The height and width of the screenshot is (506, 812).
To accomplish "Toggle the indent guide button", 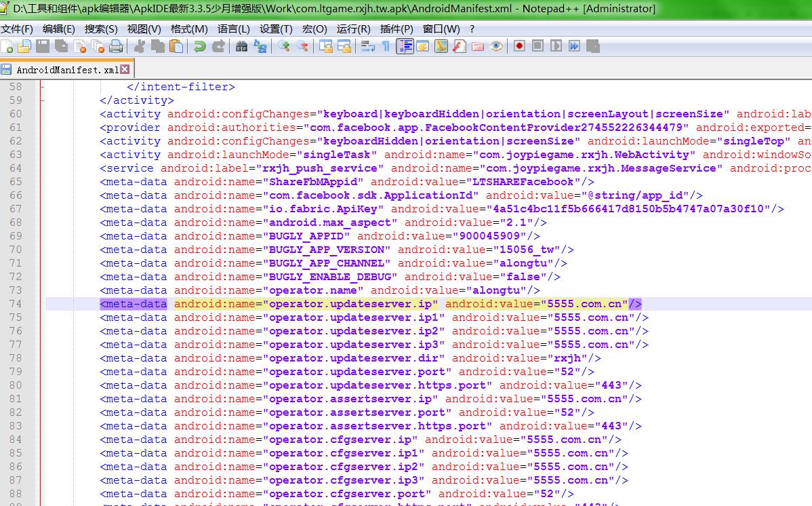I will click(405, 46).
